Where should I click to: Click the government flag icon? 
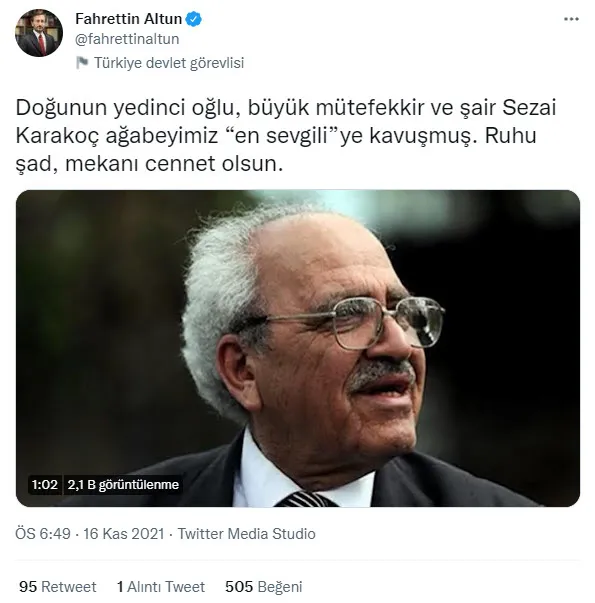click(82, 63)
